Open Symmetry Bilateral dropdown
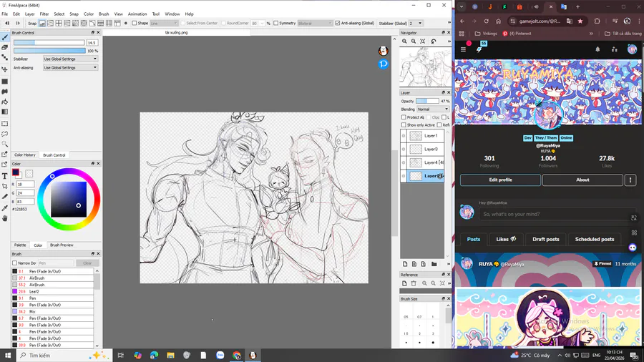The image size is (644, 362). pos(315,24)
